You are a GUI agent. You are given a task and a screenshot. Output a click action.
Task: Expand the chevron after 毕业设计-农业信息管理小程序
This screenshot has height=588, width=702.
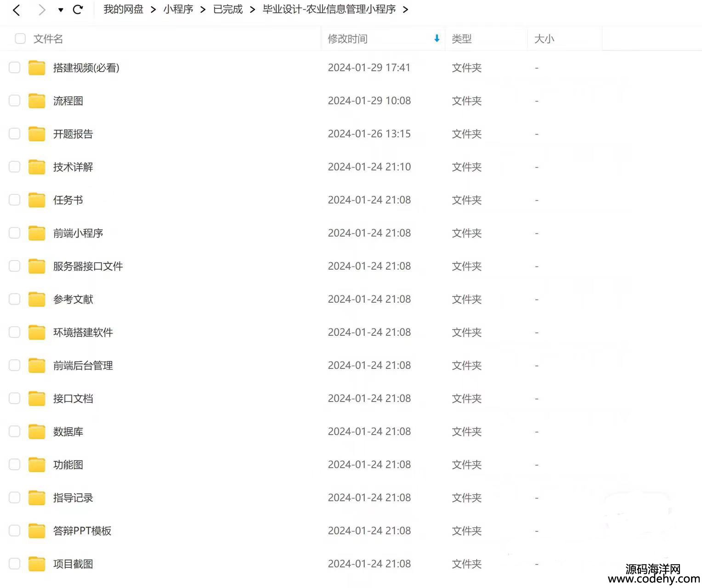(405, 10)
